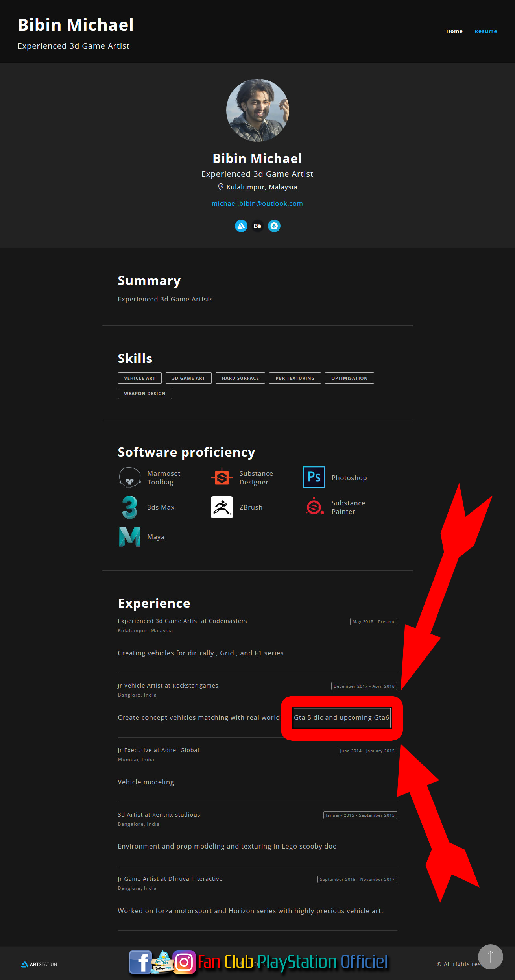The width and height of the screenshot is (515, 980).
Task: Open the ArtStation social profile icon
Action: pos(241,226)
